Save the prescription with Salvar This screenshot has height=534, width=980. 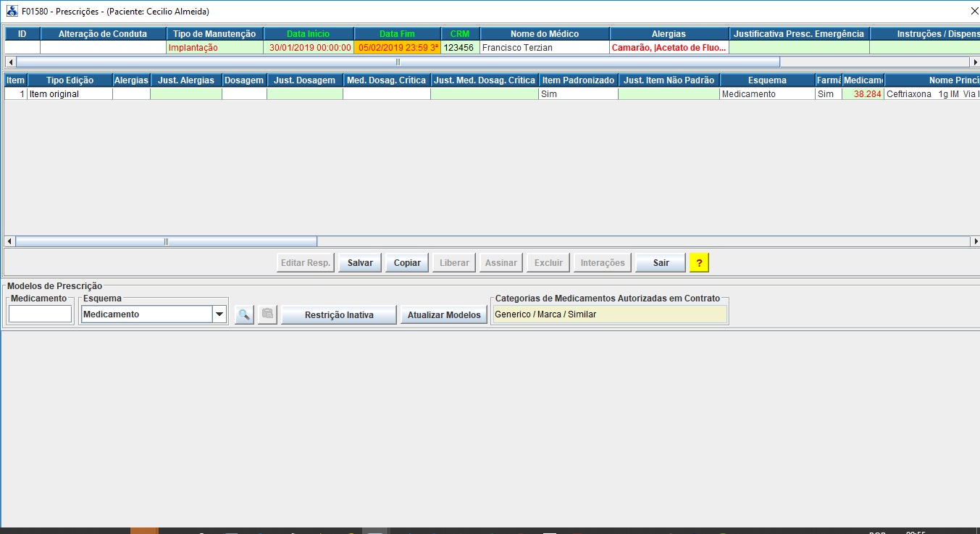(360, 263)
